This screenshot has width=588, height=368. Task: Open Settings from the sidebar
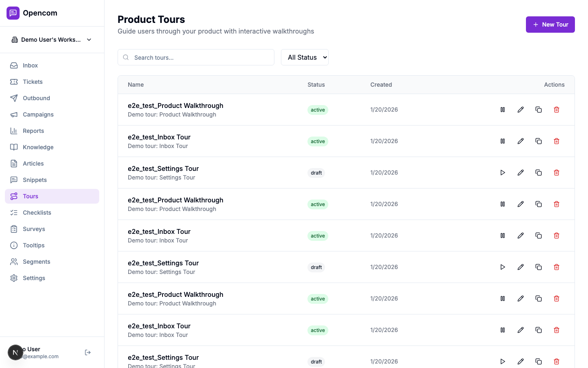34,278
